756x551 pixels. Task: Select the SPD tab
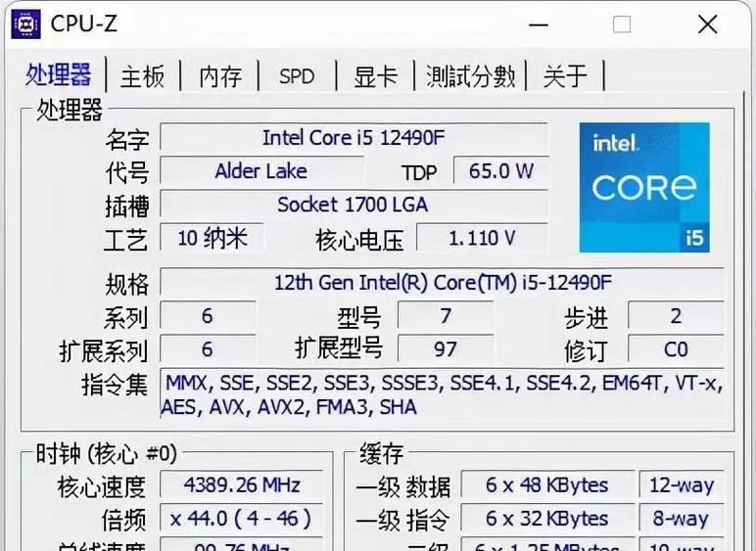(297, 76)
